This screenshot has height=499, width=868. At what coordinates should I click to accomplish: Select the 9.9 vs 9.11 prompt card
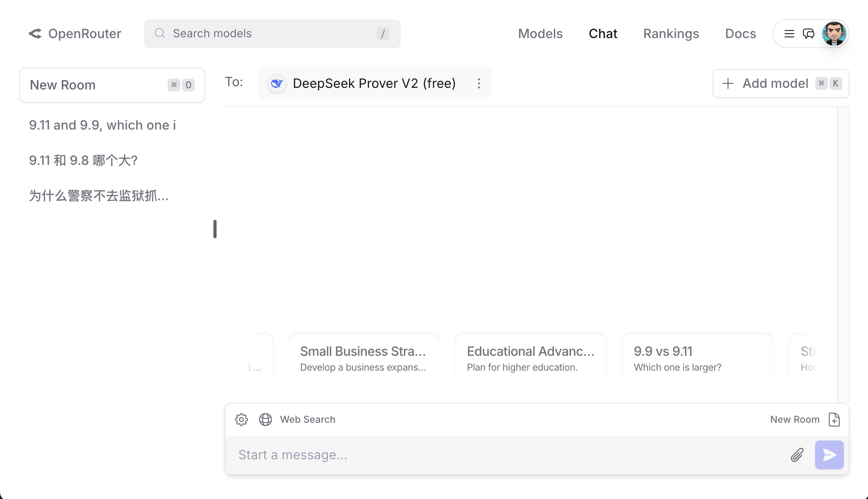coord(698,358)
